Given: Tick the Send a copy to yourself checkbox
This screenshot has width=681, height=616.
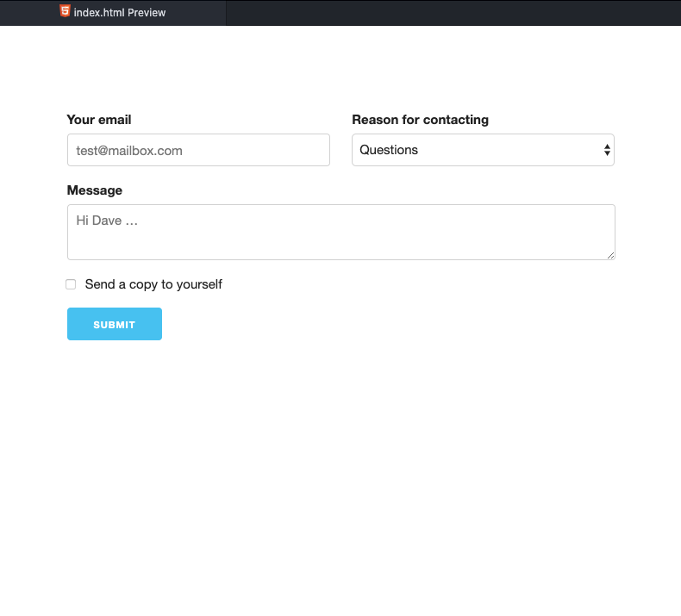Looking at the screenshot, I should pos(71,284).
